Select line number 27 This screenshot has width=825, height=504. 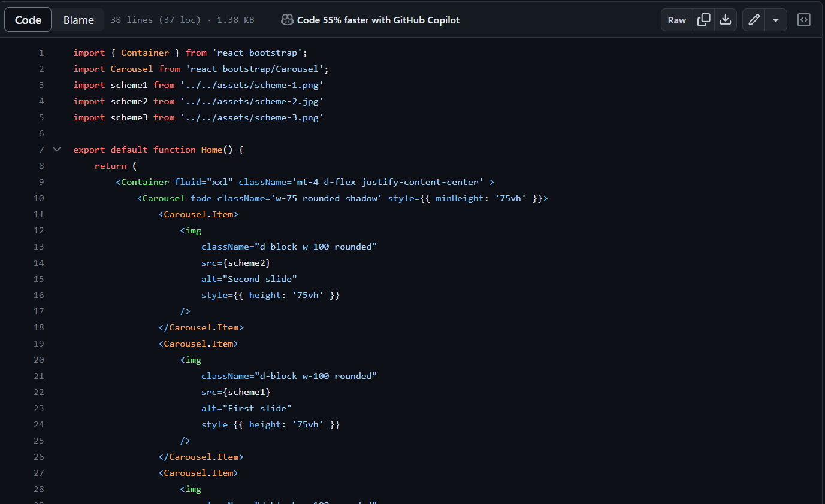click(39, 473)
